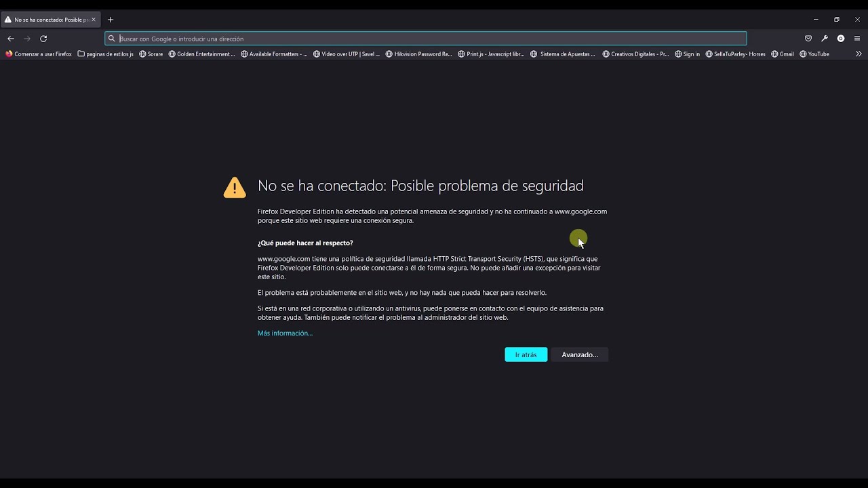This screenshot has width=868, height=488.
Task: Open 'Sign in' bookmark
Action: click(688, 54)
